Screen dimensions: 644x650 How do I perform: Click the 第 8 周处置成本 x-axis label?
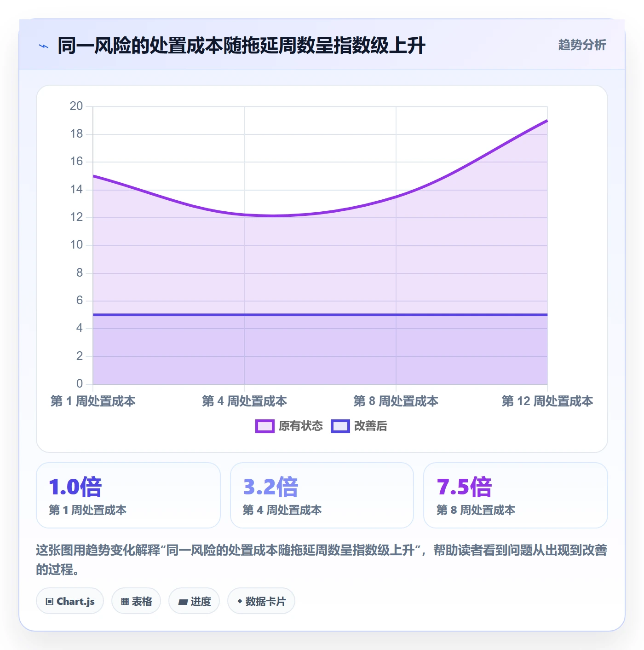point(396,401)
